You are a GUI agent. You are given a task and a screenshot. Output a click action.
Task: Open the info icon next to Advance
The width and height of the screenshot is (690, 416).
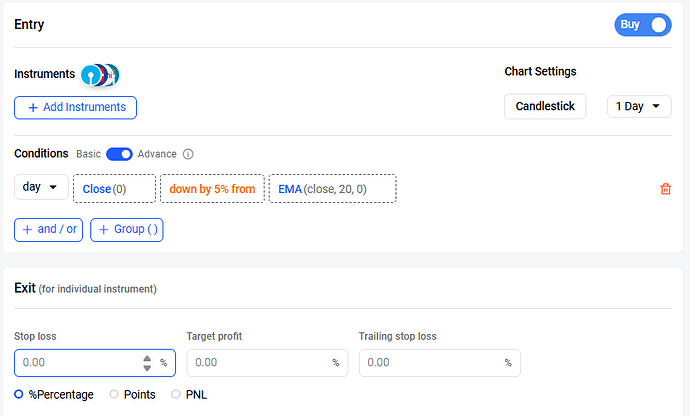tap(188, 154)
